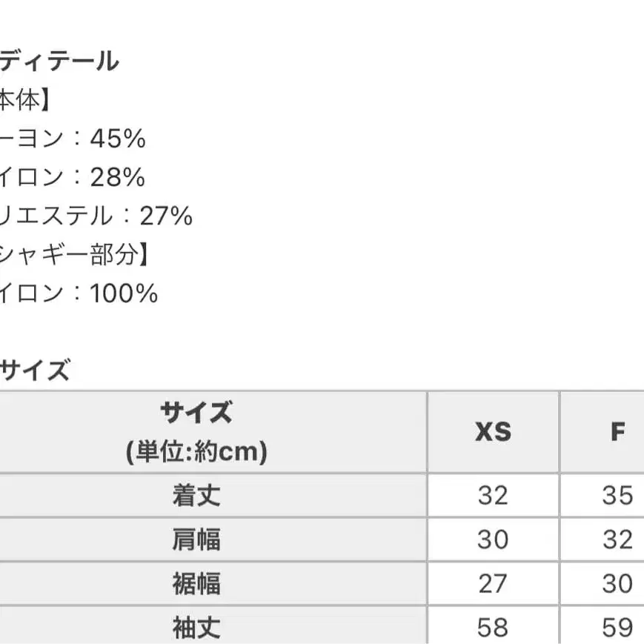Viewport: 644px width, 644px height.
Task: Select the F size 着丈 value 35
Action: click(617, 495)
